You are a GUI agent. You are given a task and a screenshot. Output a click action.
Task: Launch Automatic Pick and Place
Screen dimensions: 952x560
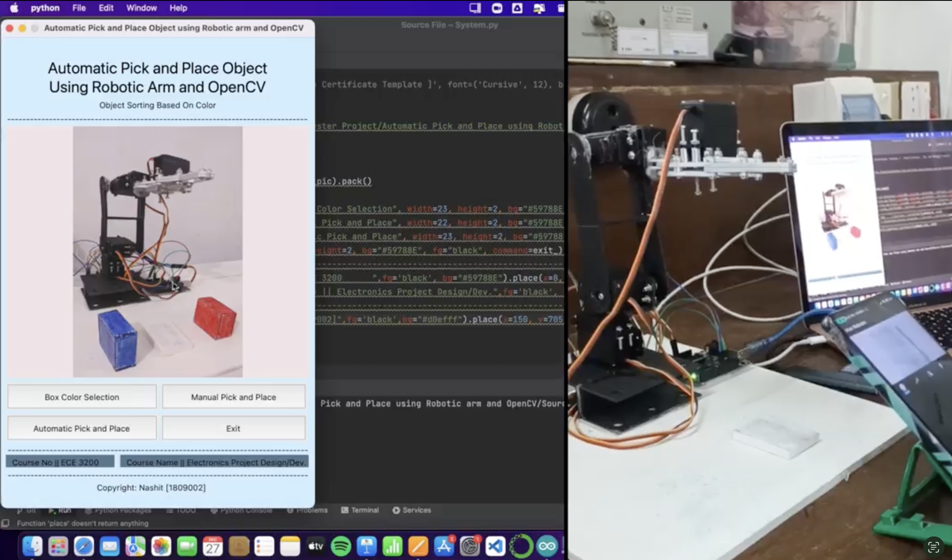82,428
